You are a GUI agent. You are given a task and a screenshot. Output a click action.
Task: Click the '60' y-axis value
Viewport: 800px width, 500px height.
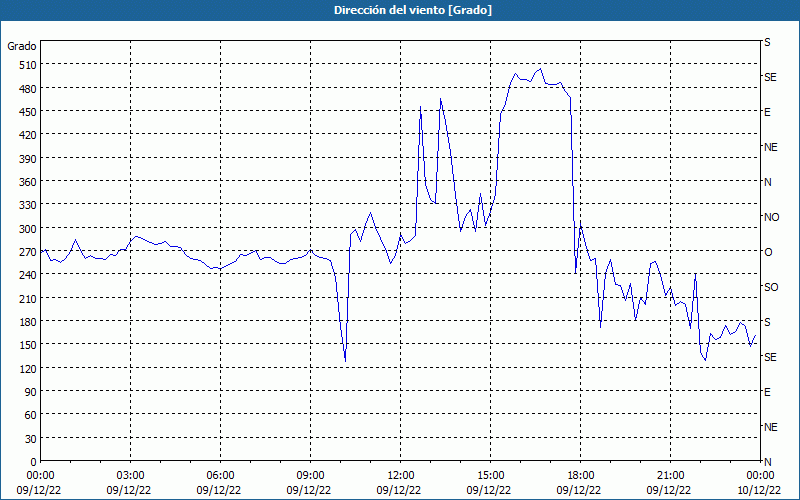pos(31,416)
